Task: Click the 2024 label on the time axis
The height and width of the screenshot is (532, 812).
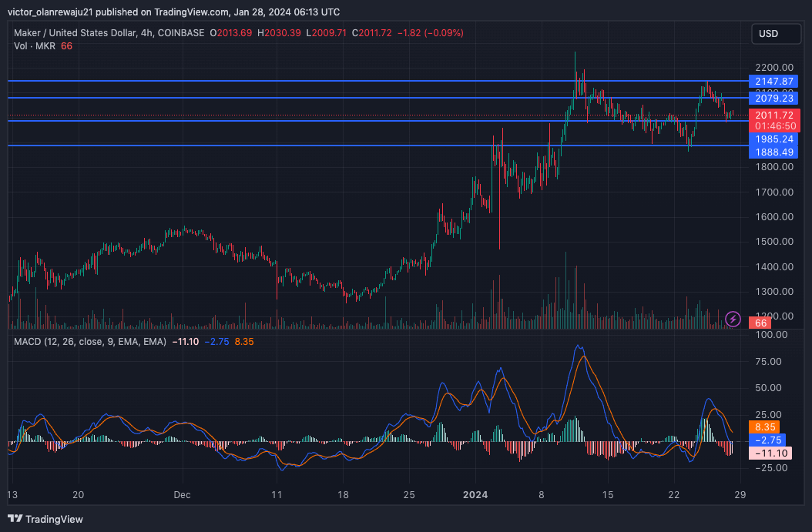Action: [x=475, y=494]
